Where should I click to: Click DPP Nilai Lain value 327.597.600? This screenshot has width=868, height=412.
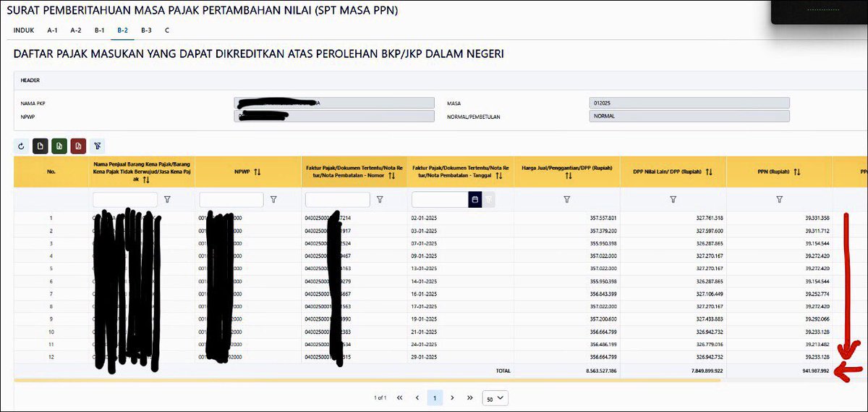point(708,230)
